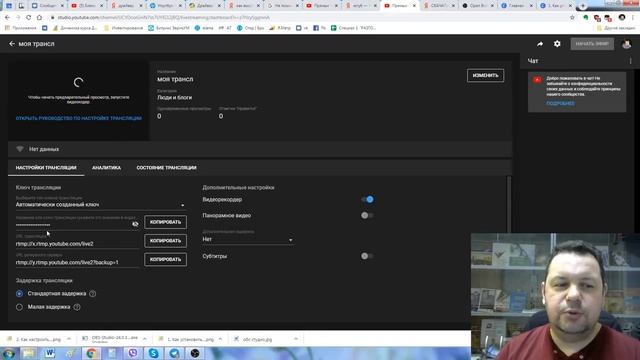Click YouTube icon in chat welcome message
The image size is (640, 360).
537,80
